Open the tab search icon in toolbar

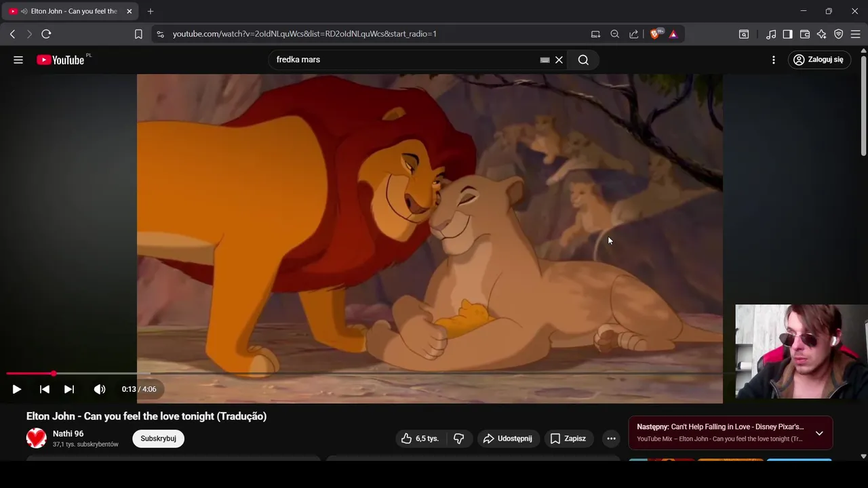pos(744,34)
